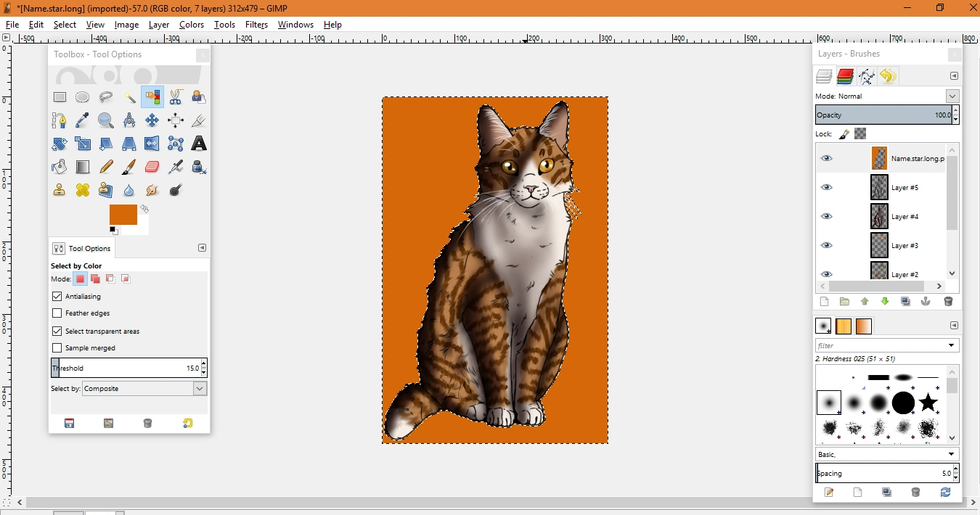Select the Eraser tool

click(x=152, y=167)
